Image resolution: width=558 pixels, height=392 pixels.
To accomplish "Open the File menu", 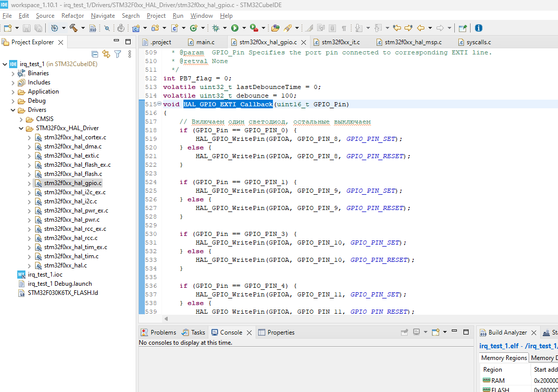I will pos(7,16).
